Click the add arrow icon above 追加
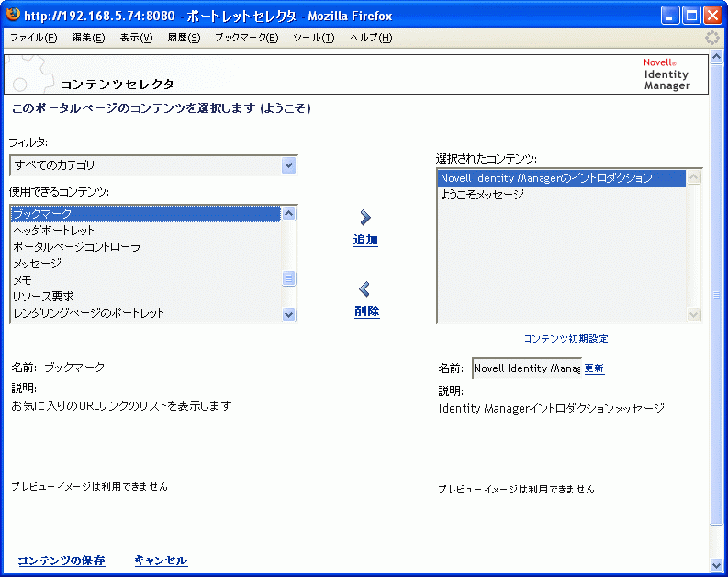This screenshot has width=728, height=577. (x=365, y=218)
